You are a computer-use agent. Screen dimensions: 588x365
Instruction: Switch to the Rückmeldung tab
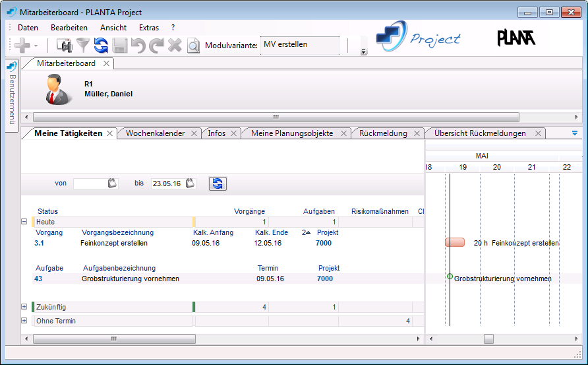pyautogui.click(x=383, y=133)
